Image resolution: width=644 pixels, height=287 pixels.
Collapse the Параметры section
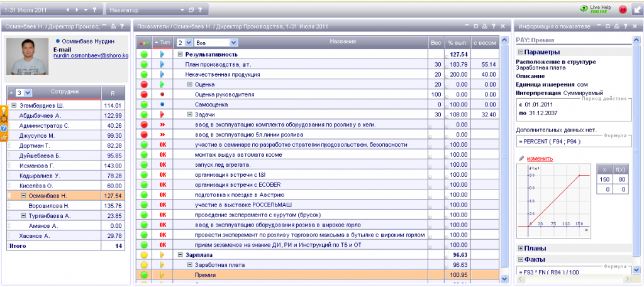click(520, 52)
